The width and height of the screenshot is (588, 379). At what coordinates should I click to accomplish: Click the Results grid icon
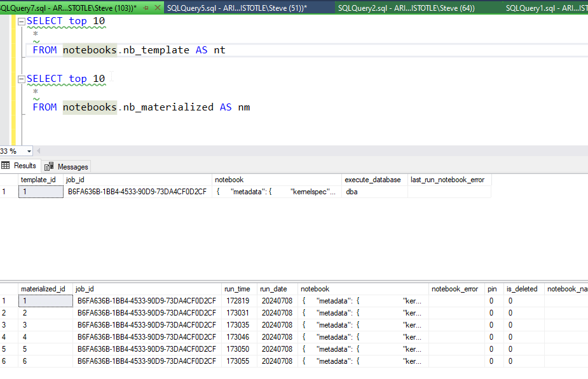pyautogui.click(x=6, y=166)
